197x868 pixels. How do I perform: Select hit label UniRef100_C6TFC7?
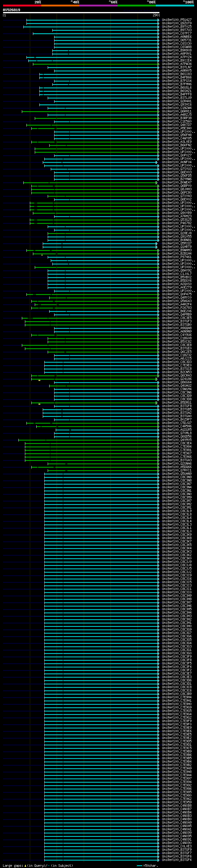177,33
